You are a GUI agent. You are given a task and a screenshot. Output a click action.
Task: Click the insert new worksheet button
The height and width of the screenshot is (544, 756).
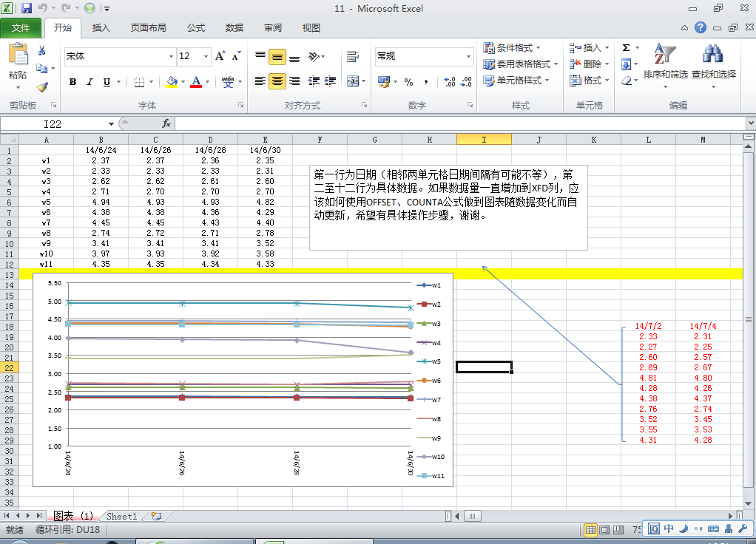pos(156,516)
